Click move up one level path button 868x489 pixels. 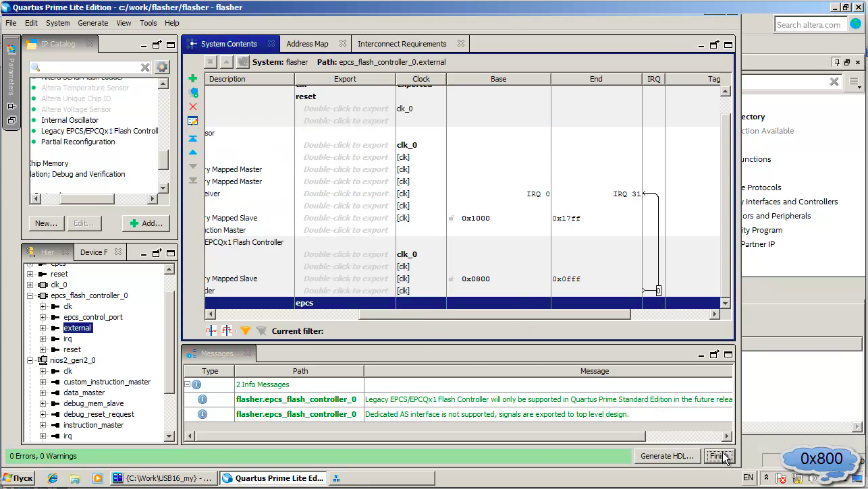227,62
